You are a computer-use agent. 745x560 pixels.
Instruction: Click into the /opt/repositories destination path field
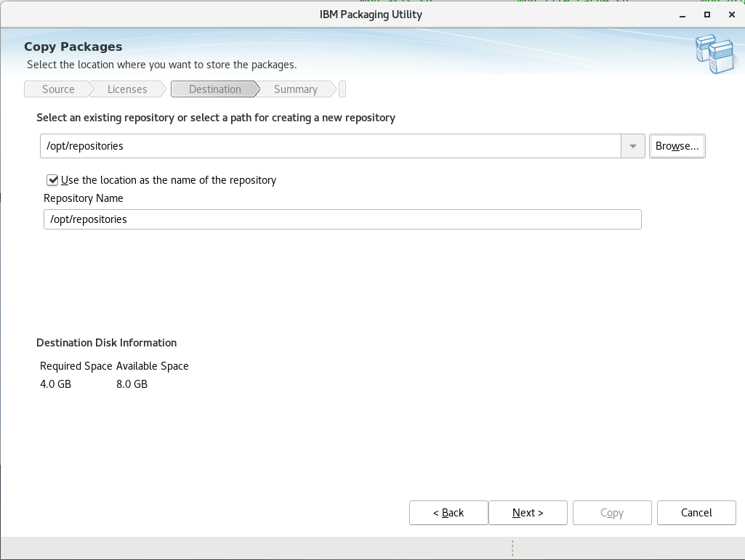(x=331, y=146)
